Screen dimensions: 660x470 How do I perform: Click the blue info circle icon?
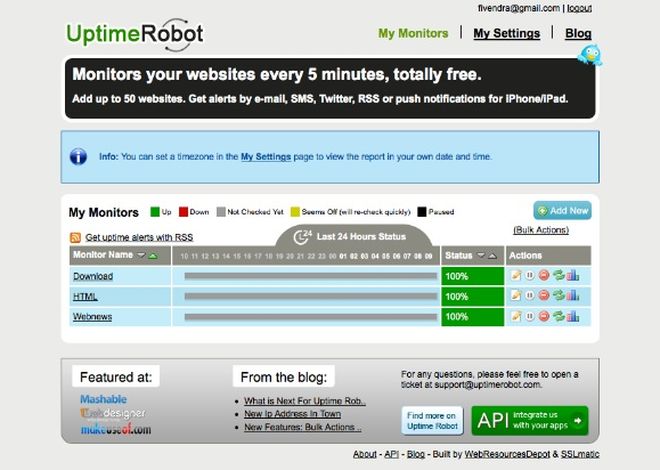tap(78, 157)
